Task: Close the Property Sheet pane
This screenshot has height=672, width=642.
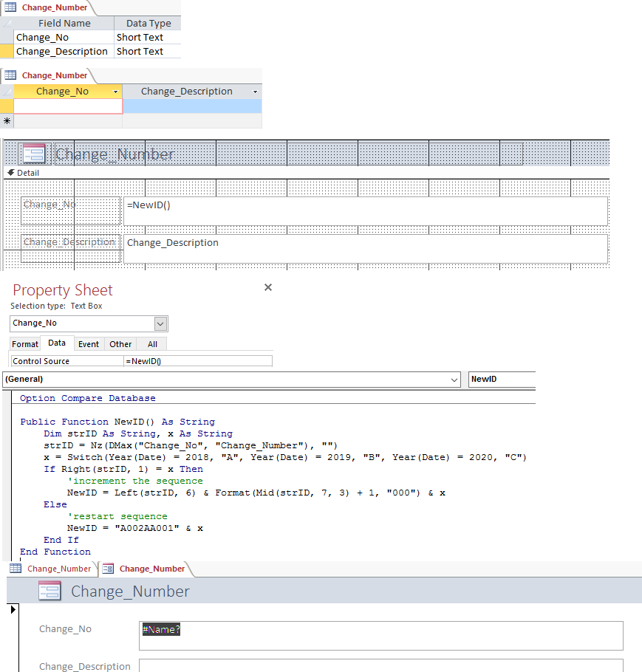Action: pyautogui.click(x=268, y=287)
